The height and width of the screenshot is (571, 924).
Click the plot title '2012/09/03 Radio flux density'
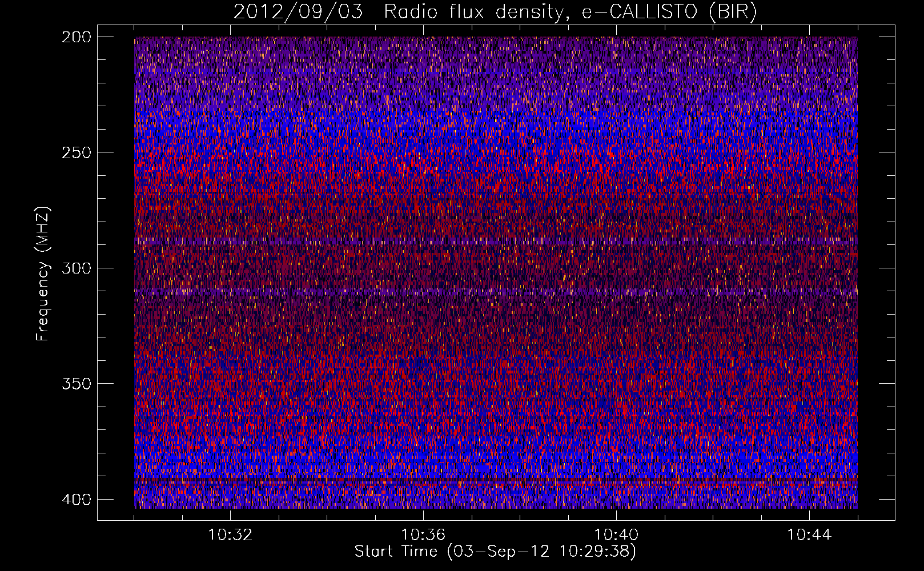(495, 12)
